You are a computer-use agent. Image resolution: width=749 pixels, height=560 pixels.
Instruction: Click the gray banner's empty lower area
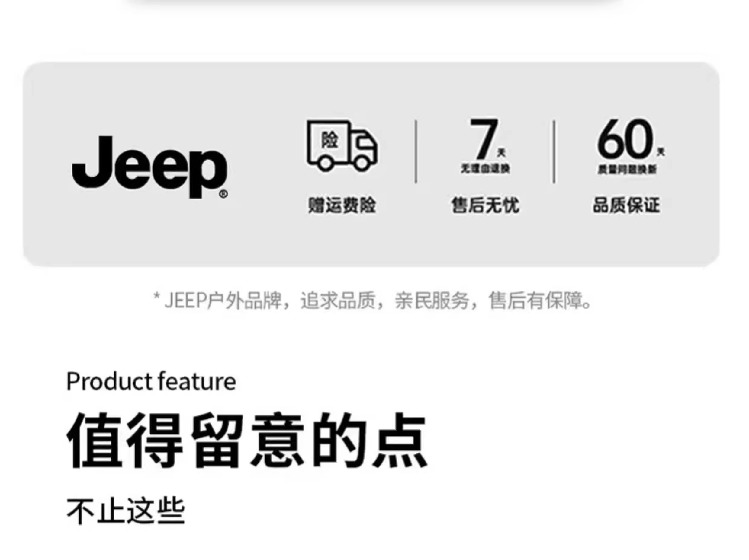click(x=371, y=242)
